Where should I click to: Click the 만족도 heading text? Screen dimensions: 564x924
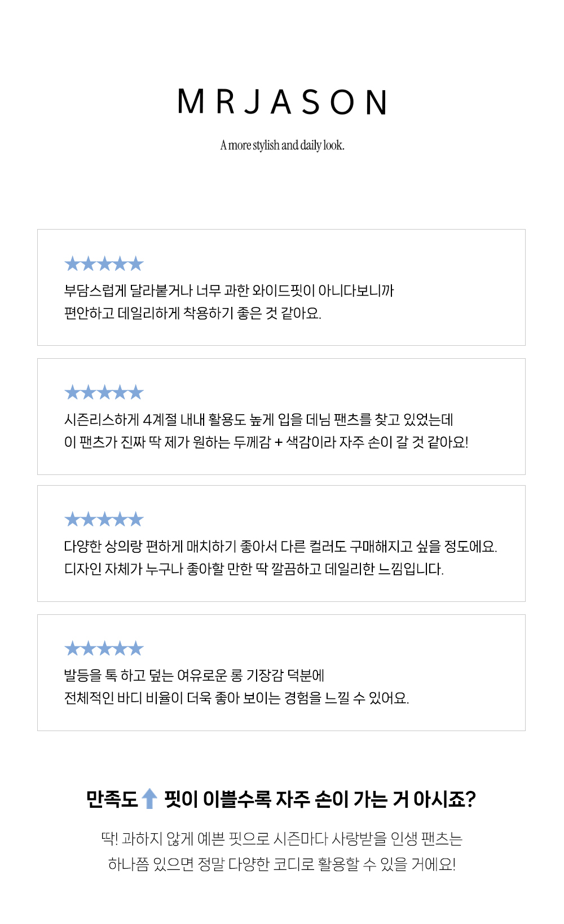112,799
